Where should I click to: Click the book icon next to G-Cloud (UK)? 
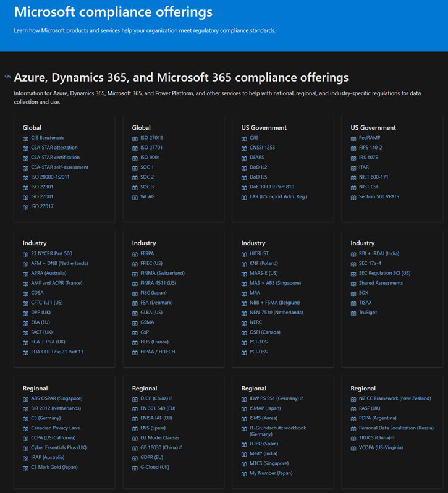pos(135,468)
